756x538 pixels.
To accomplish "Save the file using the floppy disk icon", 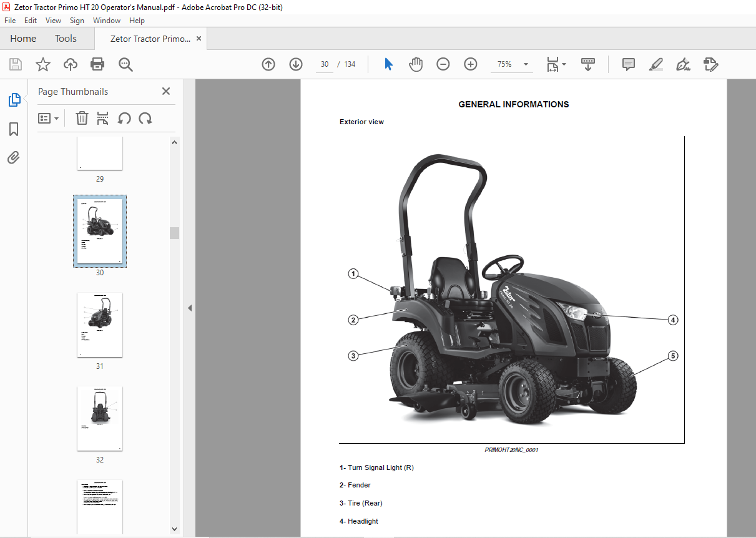I will [x=16, y=64].
